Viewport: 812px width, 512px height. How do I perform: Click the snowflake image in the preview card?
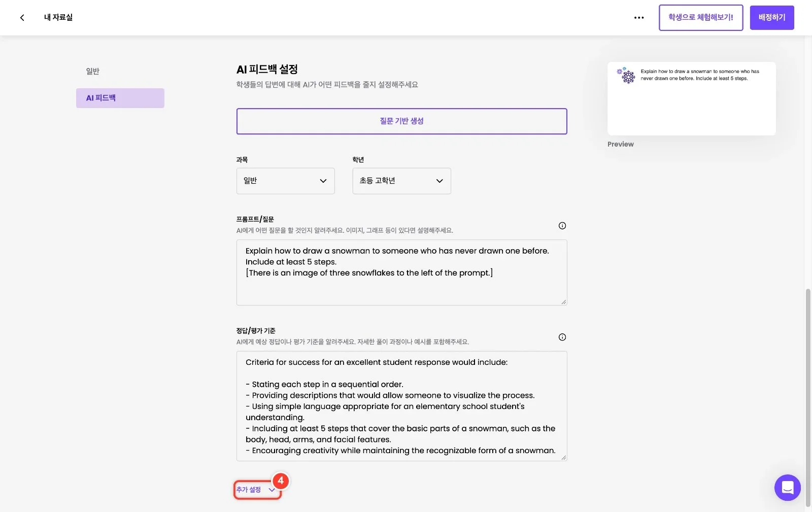point(626,75)
